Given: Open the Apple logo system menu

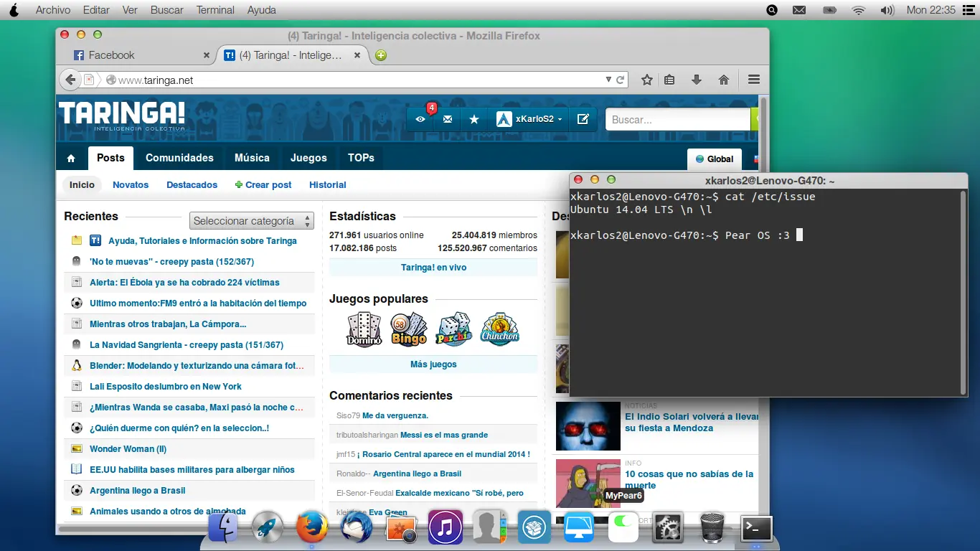Looking at the screenshot, I should pyautogui.click(x=14, y=10).
